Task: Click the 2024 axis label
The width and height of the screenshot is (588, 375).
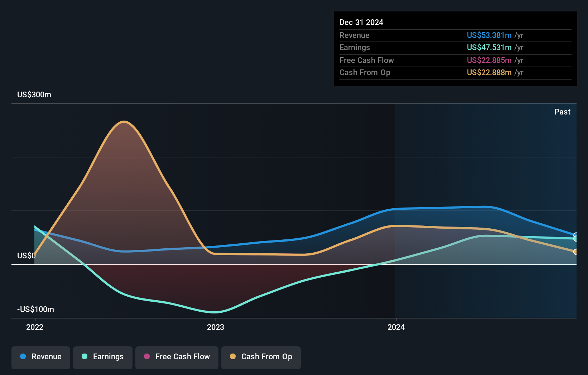Action: tap(396, 327)
